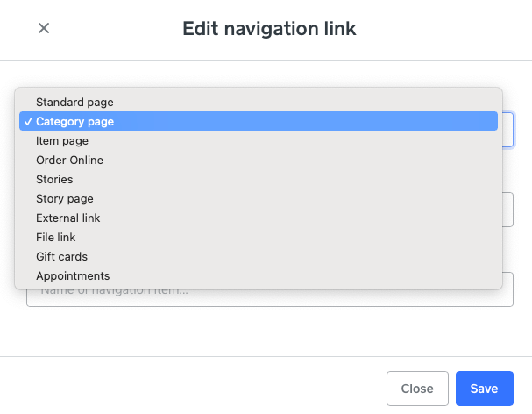
Task: Click the second field's edge right of External link
Action: pos(509,211)
